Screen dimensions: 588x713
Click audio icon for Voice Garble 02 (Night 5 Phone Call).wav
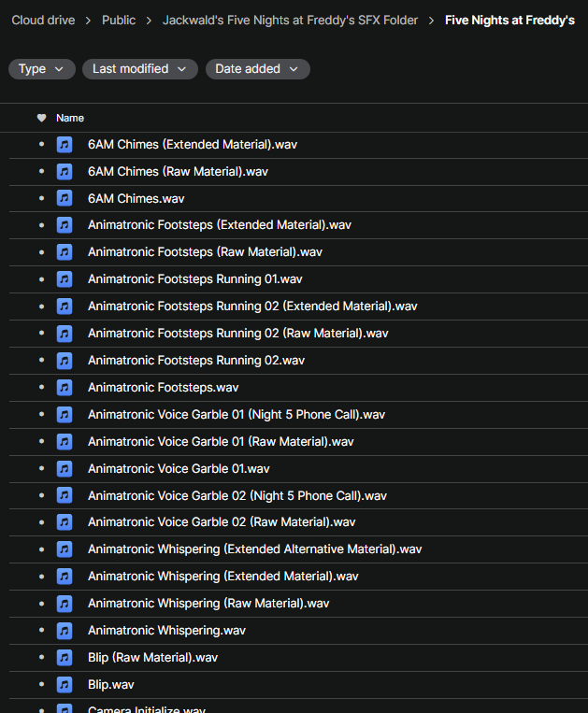coord(65,495)
